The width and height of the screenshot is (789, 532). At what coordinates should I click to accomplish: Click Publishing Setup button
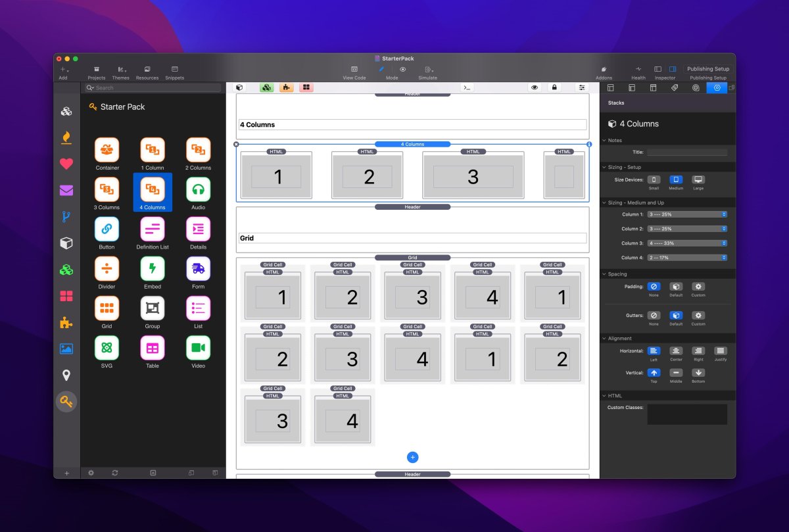(708, 69)
